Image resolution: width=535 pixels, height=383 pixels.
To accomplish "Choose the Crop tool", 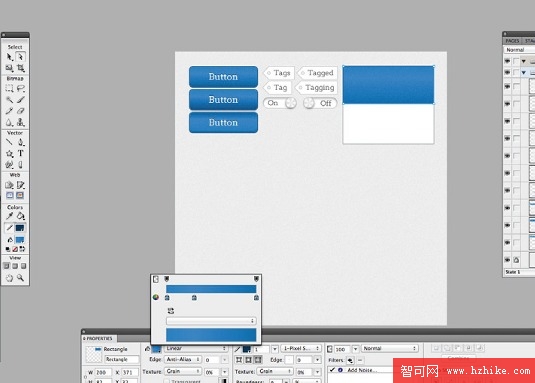I will 21,68.
